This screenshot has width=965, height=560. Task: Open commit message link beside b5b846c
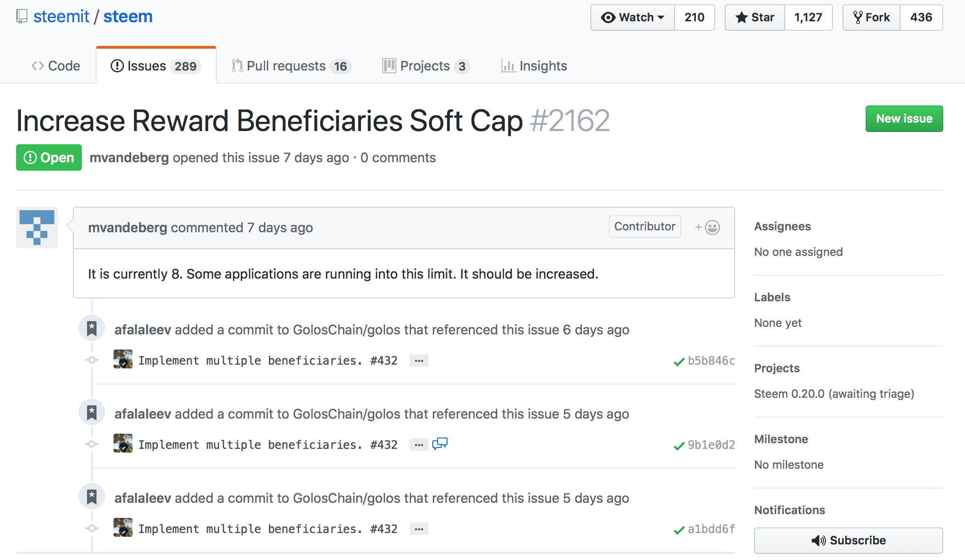pyautogui.click(x=268, y=360)
